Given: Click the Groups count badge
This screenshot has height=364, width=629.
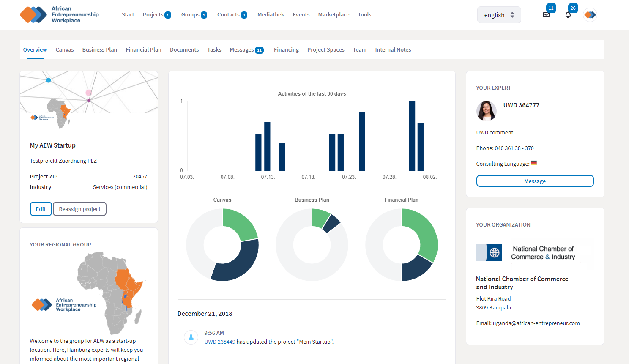Looking at the screenshot, I should (204, 15).
